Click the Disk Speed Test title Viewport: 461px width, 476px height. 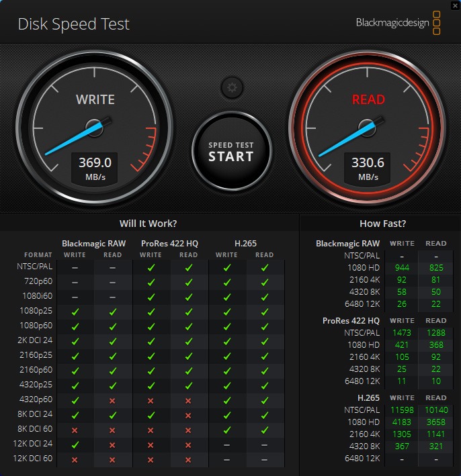pos(73,24)
